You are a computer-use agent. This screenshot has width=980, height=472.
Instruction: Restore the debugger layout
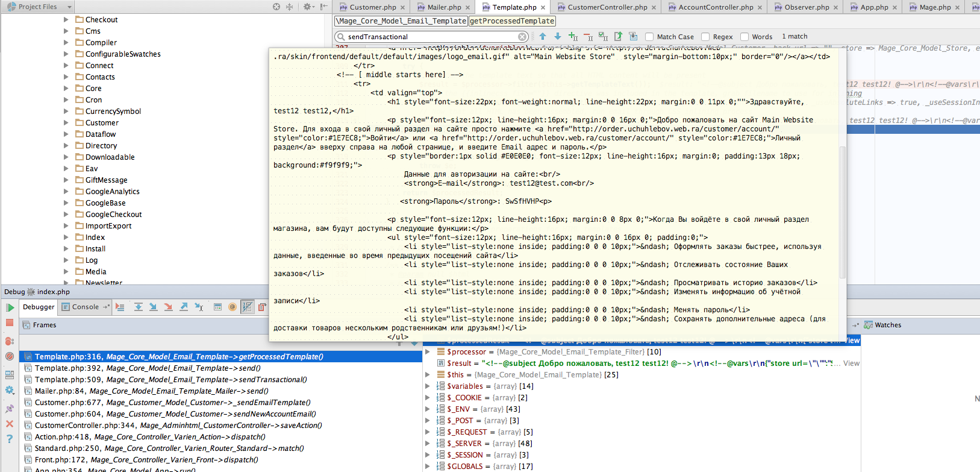pyautogui.click(x=10, y=374)
